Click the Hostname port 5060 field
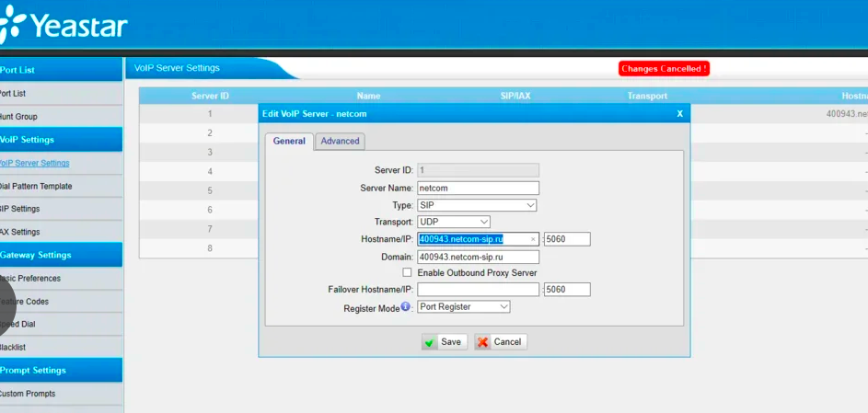This screenshot has height=413, width=868. pos(567,239)
